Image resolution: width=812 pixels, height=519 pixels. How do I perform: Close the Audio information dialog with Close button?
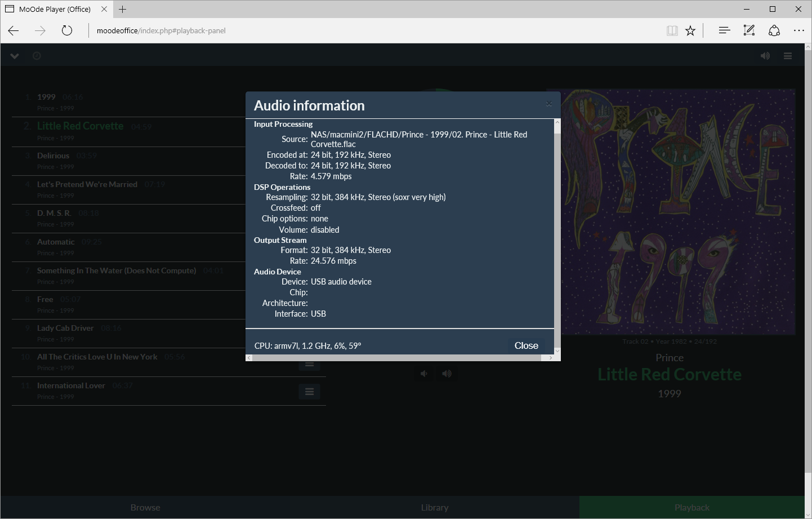(x=526, y=345)
